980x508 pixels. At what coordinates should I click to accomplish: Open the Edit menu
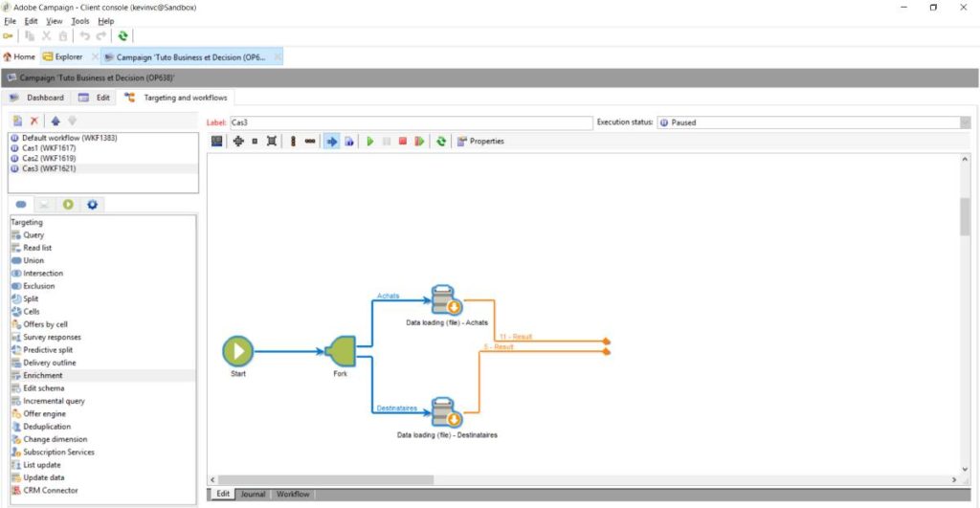tap(32, 21)
